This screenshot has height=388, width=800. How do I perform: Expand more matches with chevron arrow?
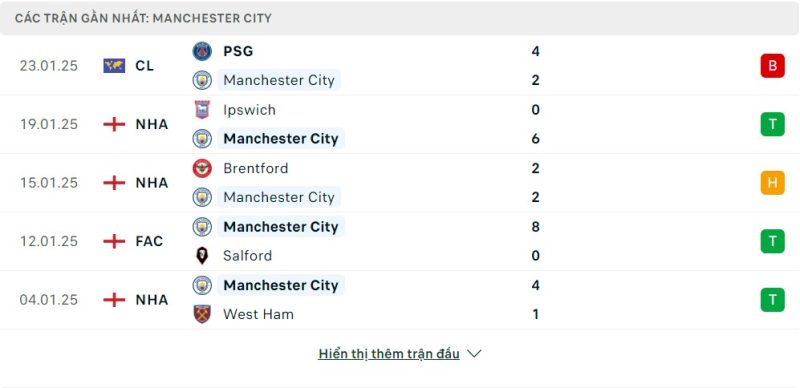coord(474,353)
